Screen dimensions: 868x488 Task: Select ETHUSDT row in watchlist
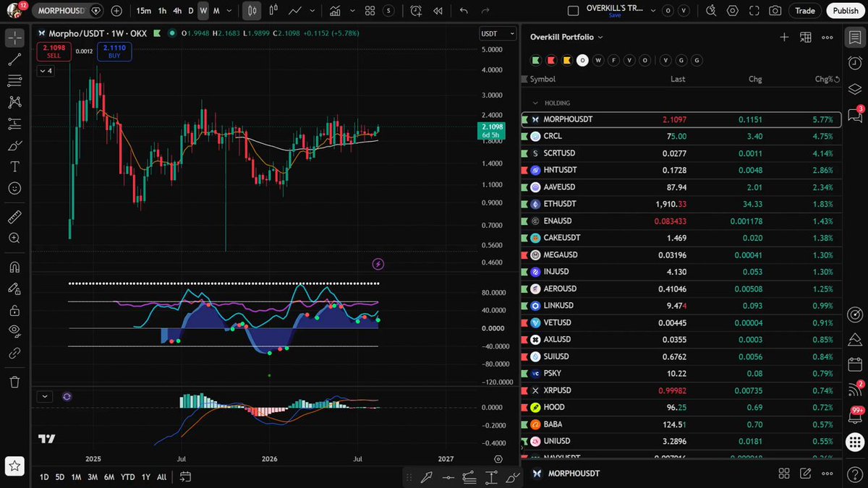tap(680, 204)
